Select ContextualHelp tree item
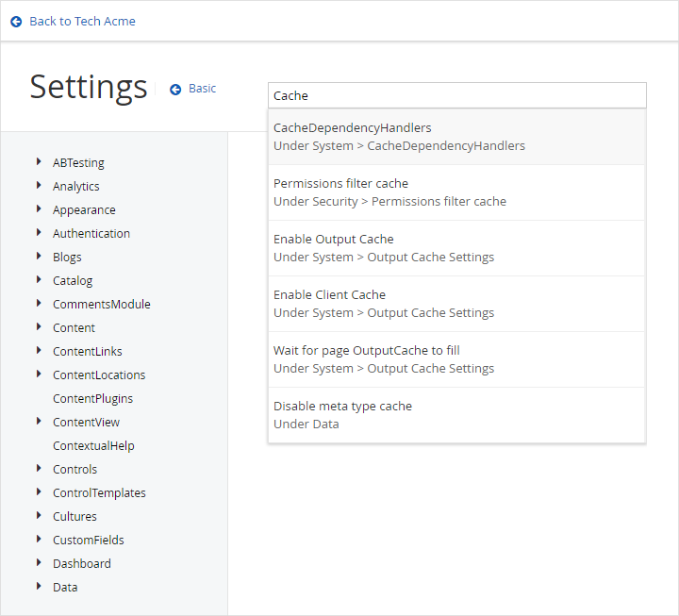 (x=93, y=446)
